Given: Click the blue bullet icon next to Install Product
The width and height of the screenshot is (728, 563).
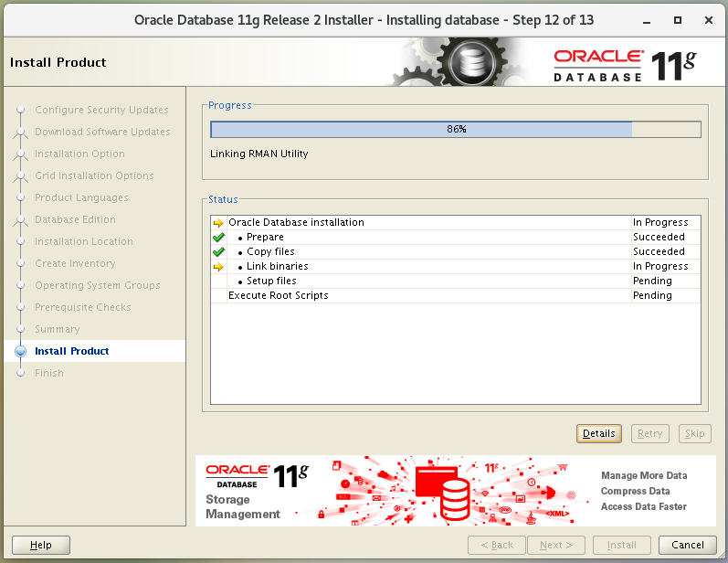Looking at the screenshot, I should click(x=20, y=351).
